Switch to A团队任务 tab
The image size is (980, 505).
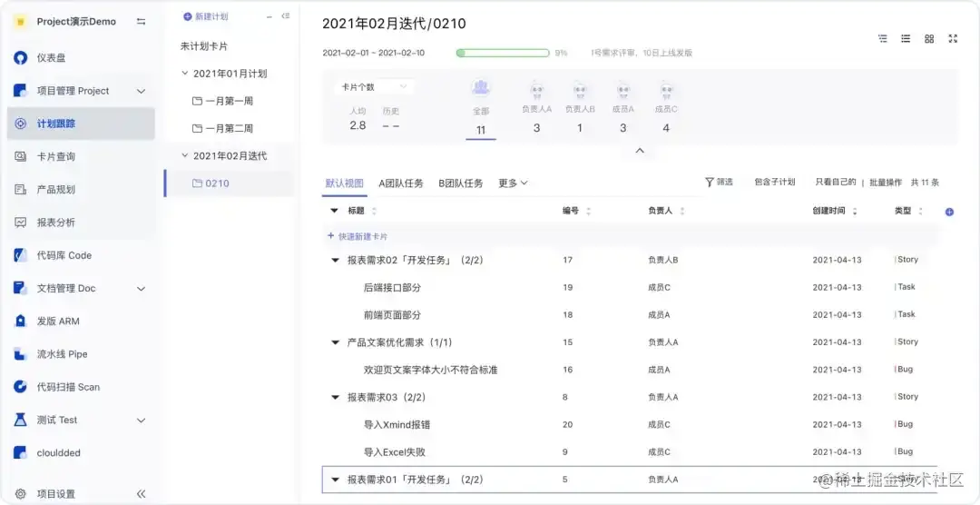click(x=401, y=183)
